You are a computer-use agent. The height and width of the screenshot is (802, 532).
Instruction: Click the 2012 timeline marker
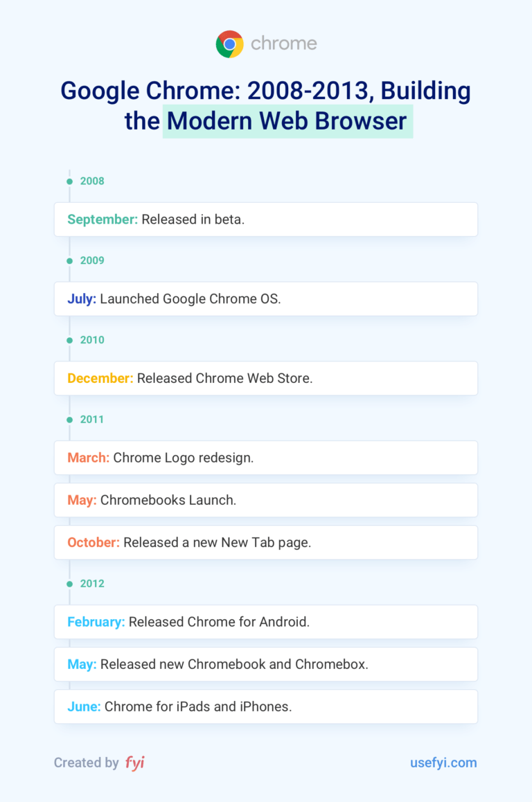70,584
